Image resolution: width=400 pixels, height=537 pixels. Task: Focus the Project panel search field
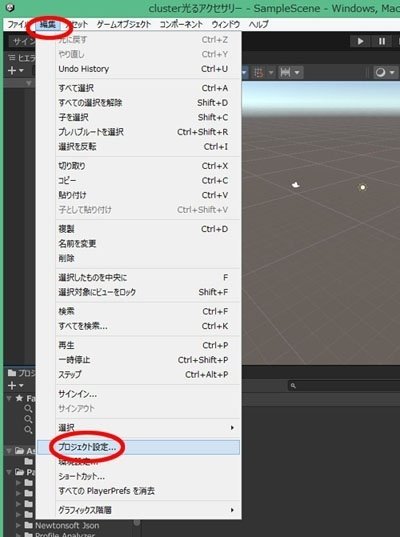[344, 386]
